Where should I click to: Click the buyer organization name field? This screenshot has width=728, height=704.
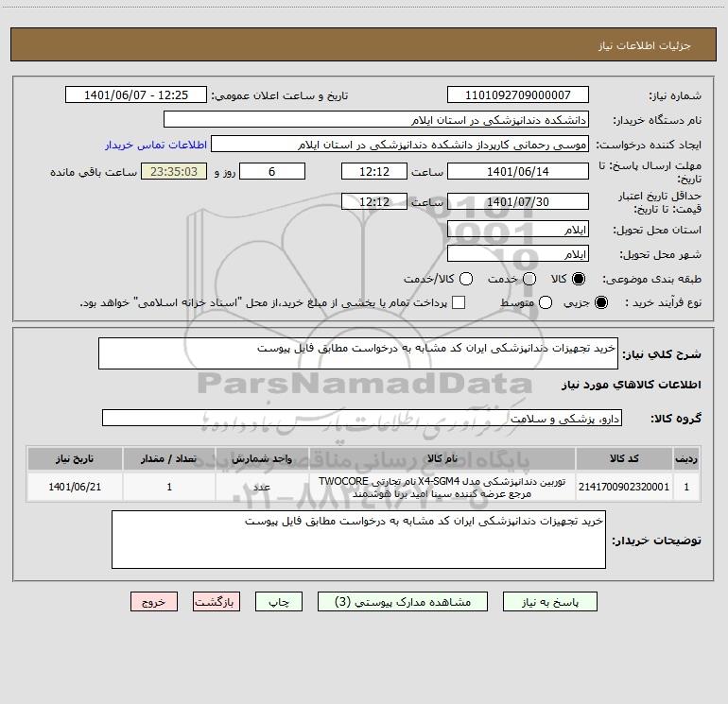[376, 120]
